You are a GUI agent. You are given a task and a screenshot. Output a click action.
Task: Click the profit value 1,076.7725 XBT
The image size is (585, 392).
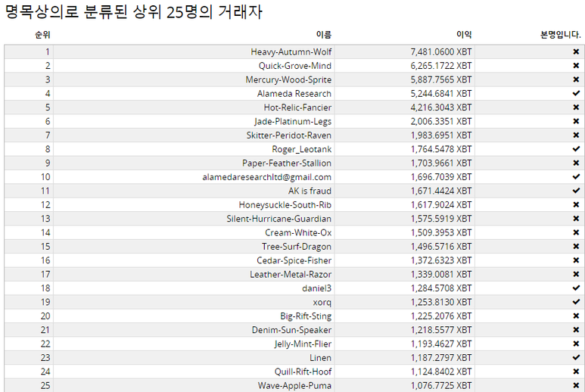point(441,385)
